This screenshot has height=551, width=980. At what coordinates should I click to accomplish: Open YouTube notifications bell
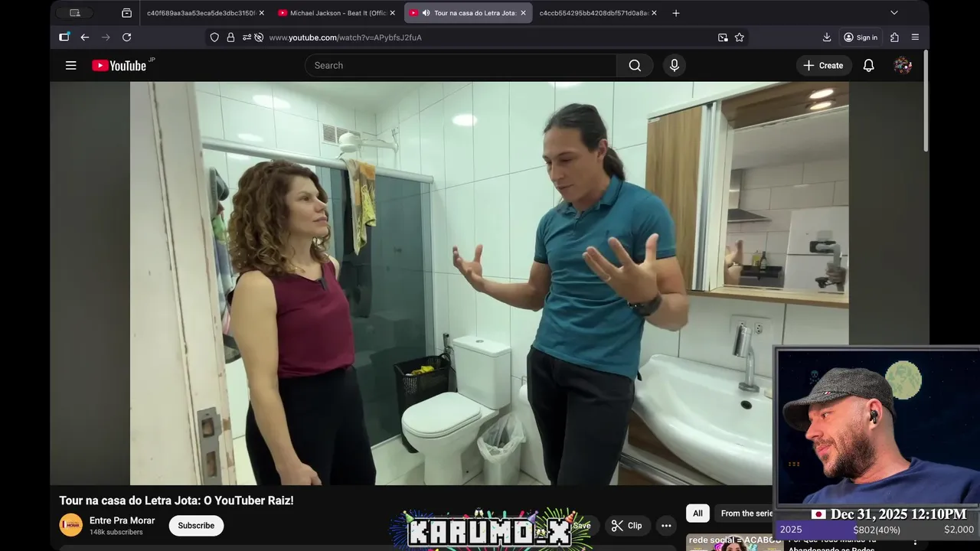click(x=868, y=66)
